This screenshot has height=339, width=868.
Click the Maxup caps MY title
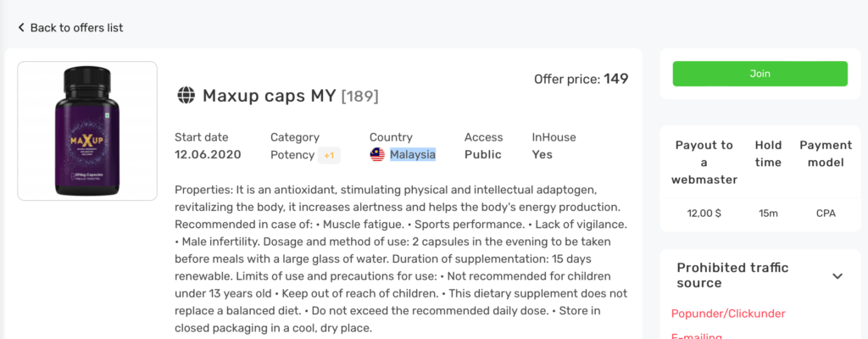point(270,96)
